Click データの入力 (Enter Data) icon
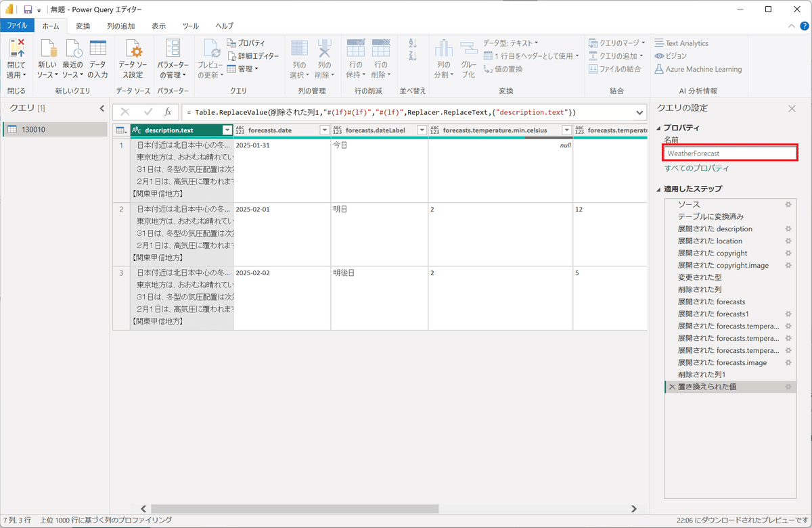Viewport: 812px width, 528px height. (x=98, y=49)
